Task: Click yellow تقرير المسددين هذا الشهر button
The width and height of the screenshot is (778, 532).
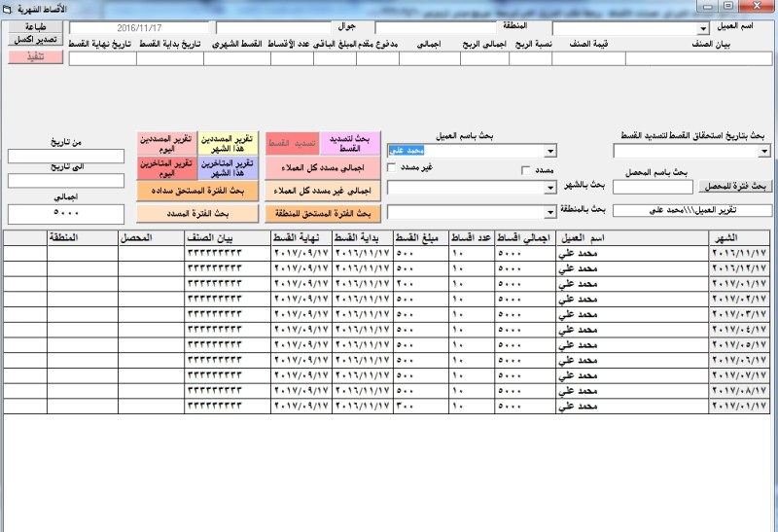Action: pyautogui.click(x=228, y=143)
